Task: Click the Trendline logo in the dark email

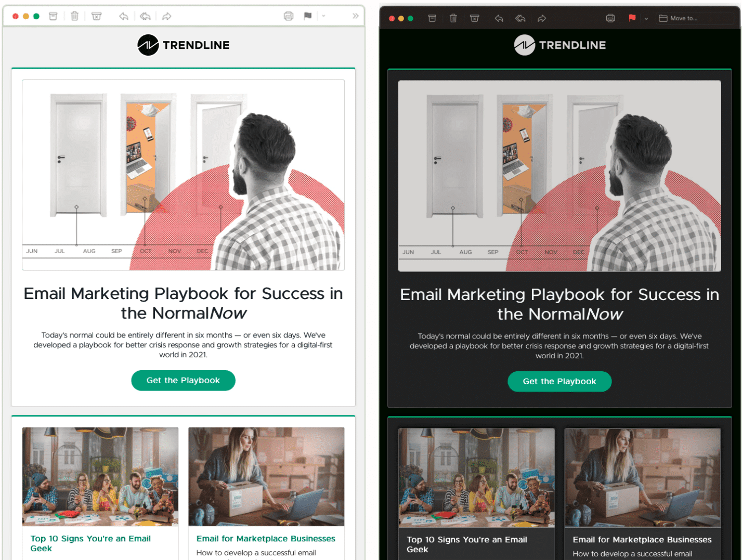Action: pos(560,45)
